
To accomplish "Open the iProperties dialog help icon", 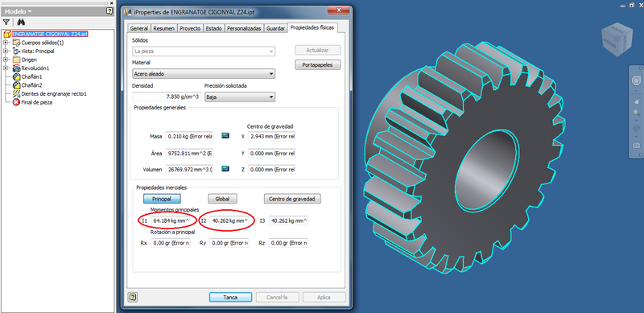I will point(133,297).
